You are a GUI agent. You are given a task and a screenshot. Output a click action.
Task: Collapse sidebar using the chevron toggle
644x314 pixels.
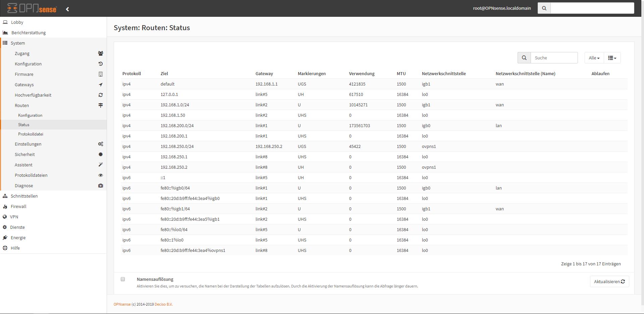[67, 9]
